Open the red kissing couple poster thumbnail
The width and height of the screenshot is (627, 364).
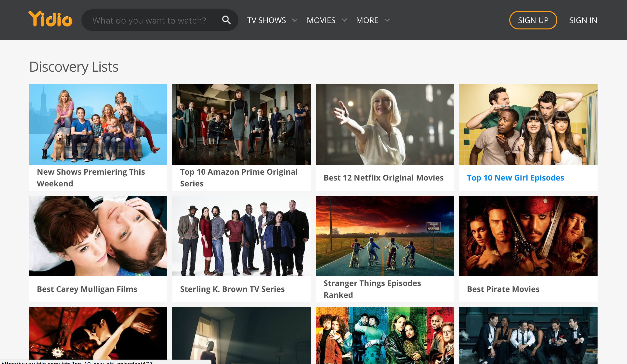[98, 333]
